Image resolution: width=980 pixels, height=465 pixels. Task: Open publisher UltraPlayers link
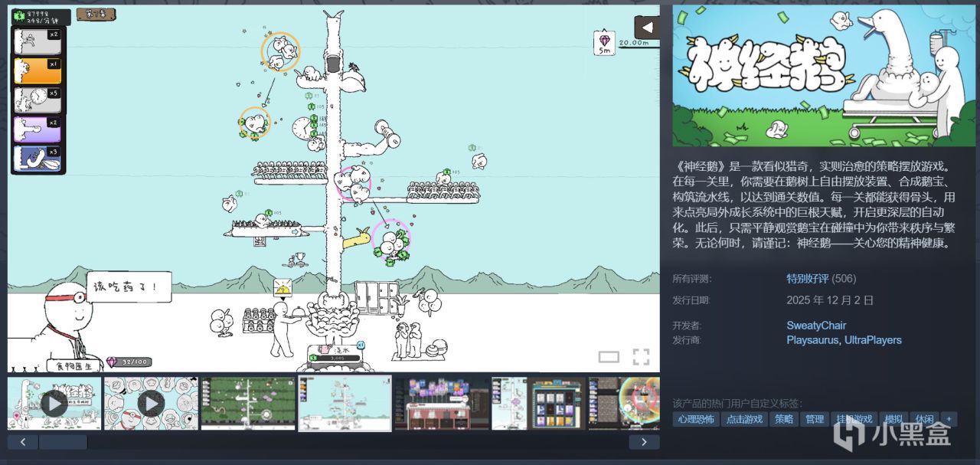coord(873,339)
